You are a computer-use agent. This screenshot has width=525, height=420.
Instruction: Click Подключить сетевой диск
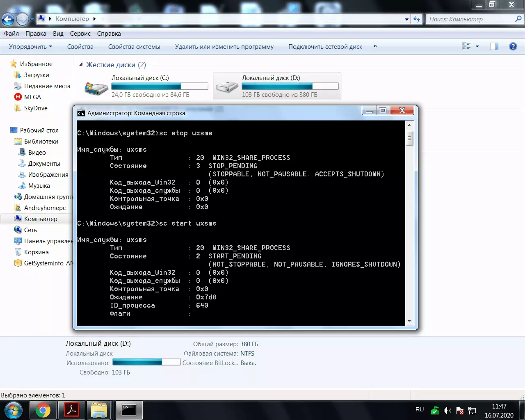click(x=325, y=47)
